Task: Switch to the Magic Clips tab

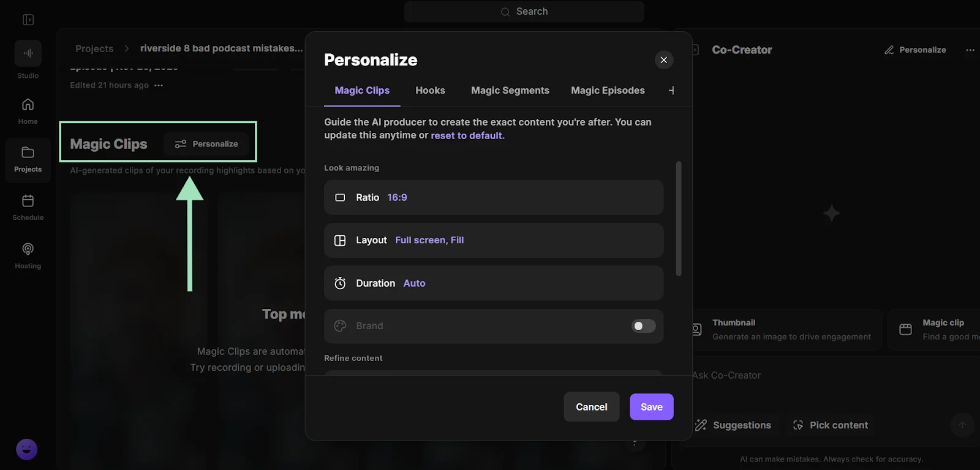Action: (x=362, y=90)
